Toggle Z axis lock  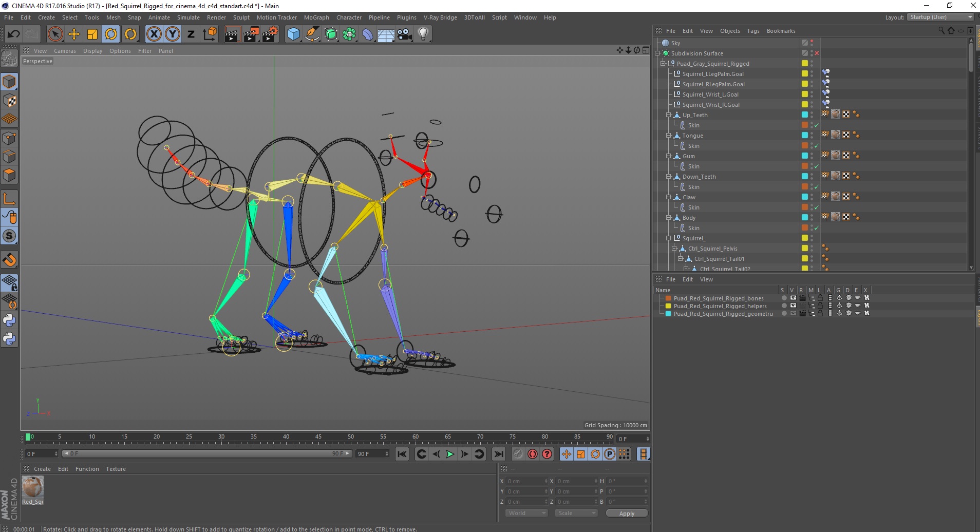tap(191, 34)
